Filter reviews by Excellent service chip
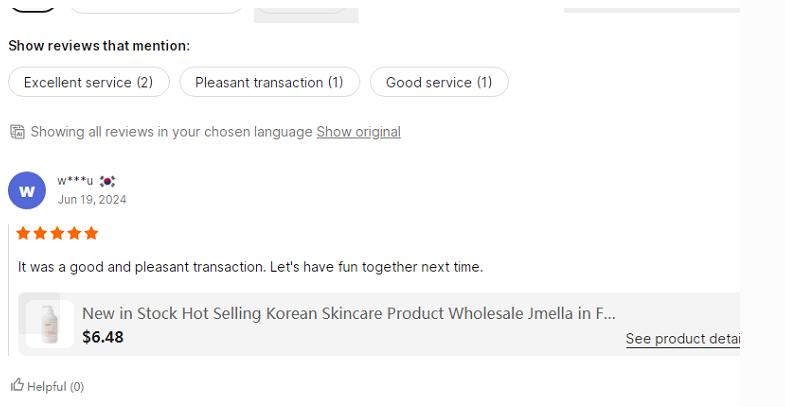 (x=88, y=82)
